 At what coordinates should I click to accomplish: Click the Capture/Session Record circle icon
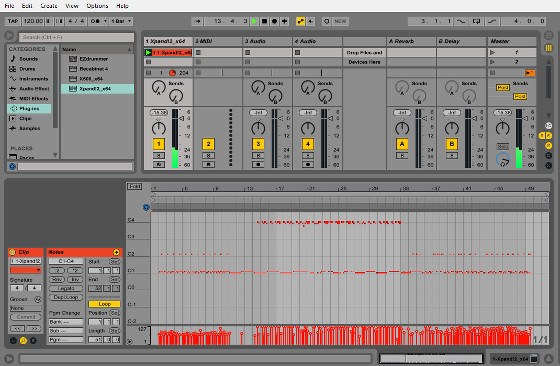(x=326, y=21)
